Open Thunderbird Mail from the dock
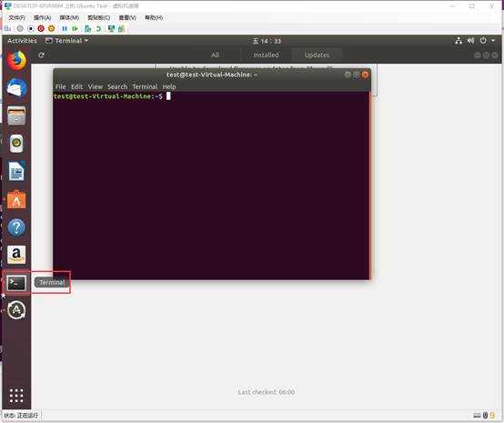The width and height of the screenshot is (504, 423). coord(16,87)
